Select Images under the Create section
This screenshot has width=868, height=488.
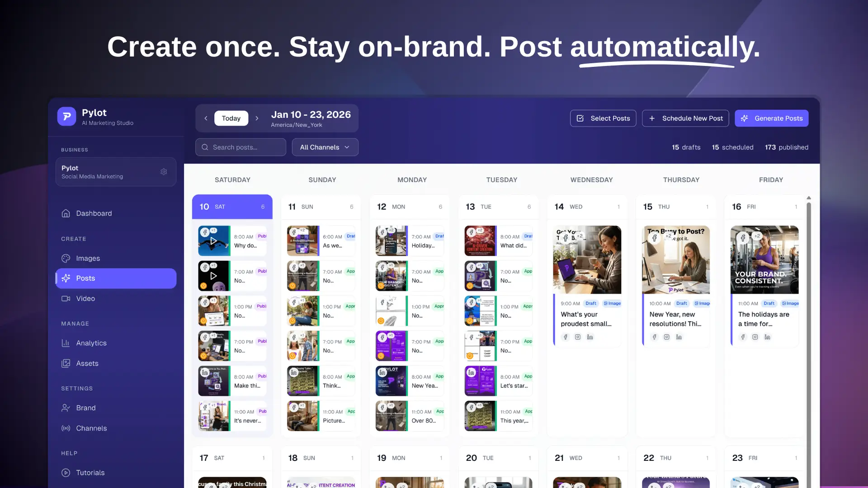click(x=88, y=258)
